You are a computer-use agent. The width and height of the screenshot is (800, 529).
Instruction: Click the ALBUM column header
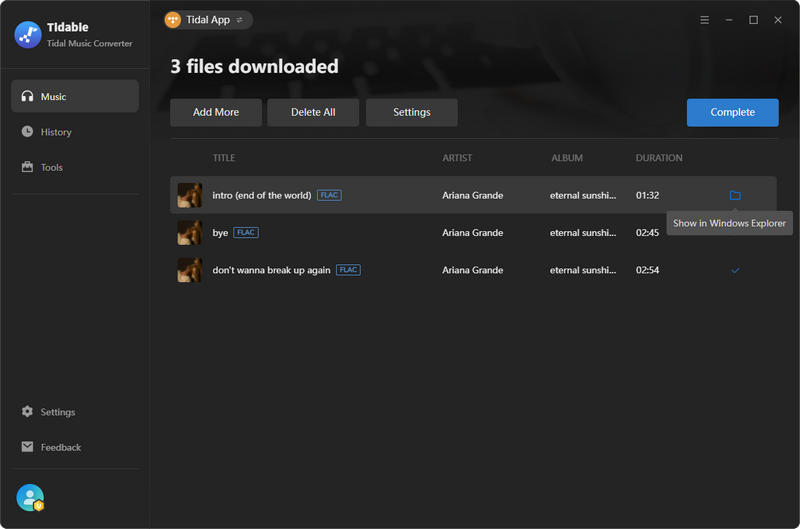[x=567, y=158]
